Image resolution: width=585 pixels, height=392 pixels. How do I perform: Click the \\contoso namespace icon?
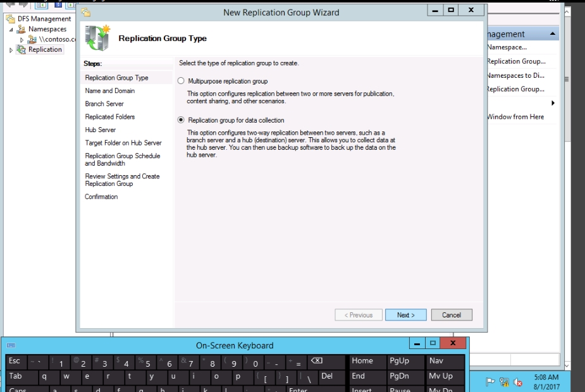coord(32,39)
